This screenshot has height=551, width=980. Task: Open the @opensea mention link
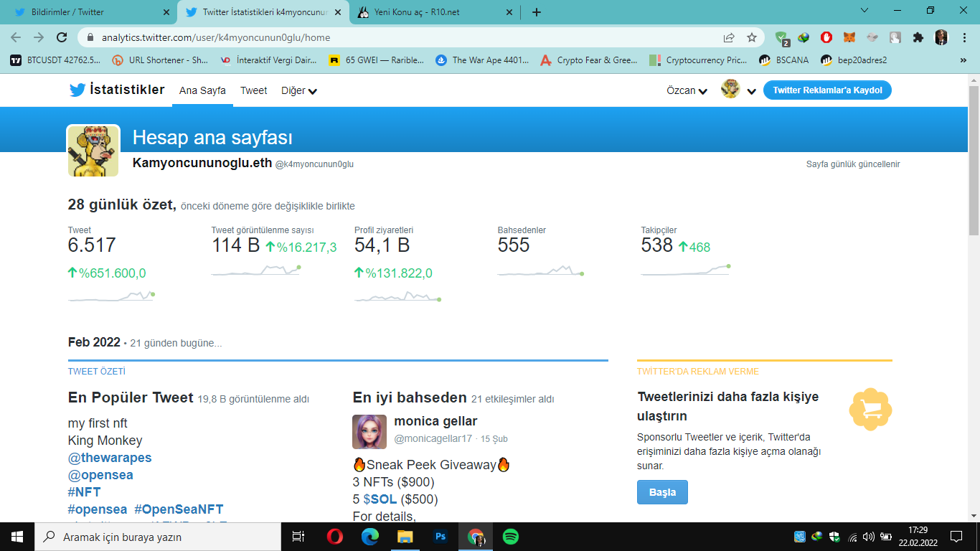100,475
